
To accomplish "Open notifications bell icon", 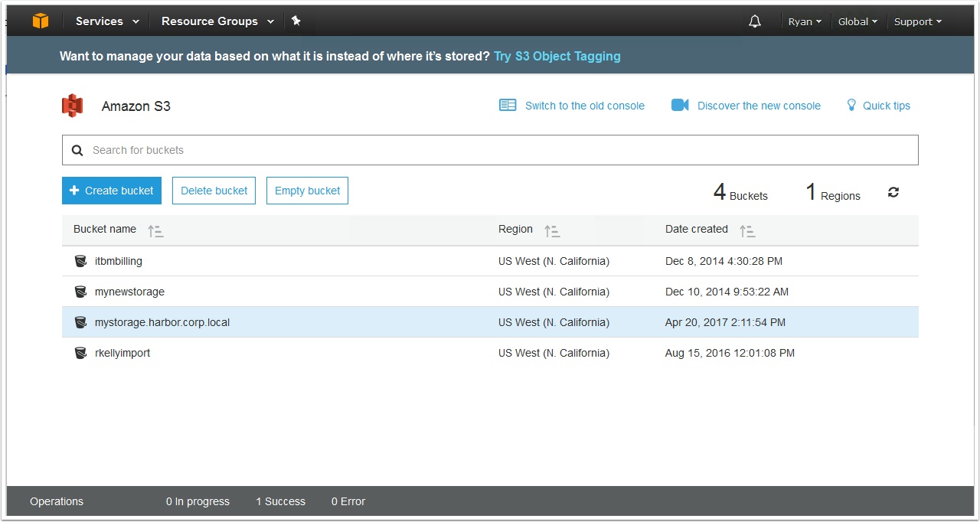I will [x=755, y=21].
